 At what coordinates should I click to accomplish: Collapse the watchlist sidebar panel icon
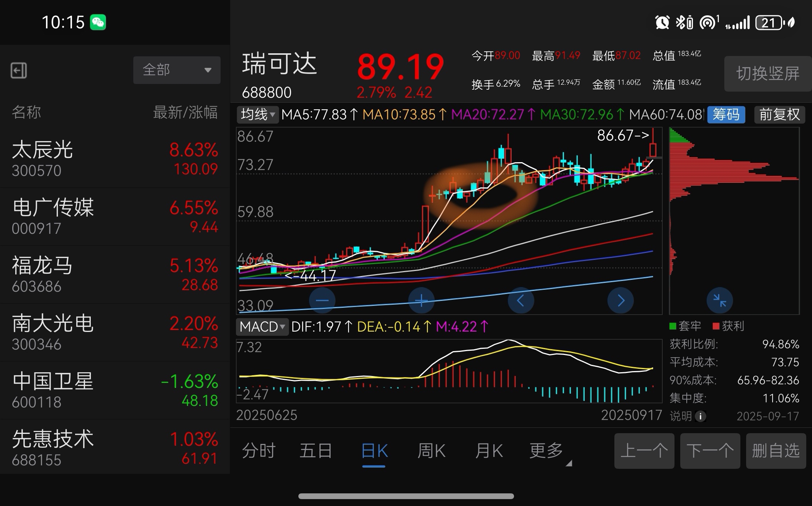pos(18,71)
